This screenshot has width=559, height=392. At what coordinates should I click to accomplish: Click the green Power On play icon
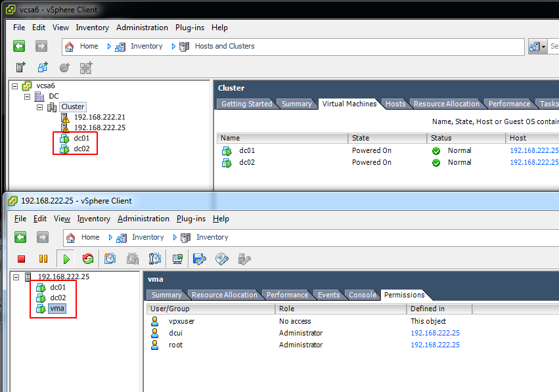66,259
